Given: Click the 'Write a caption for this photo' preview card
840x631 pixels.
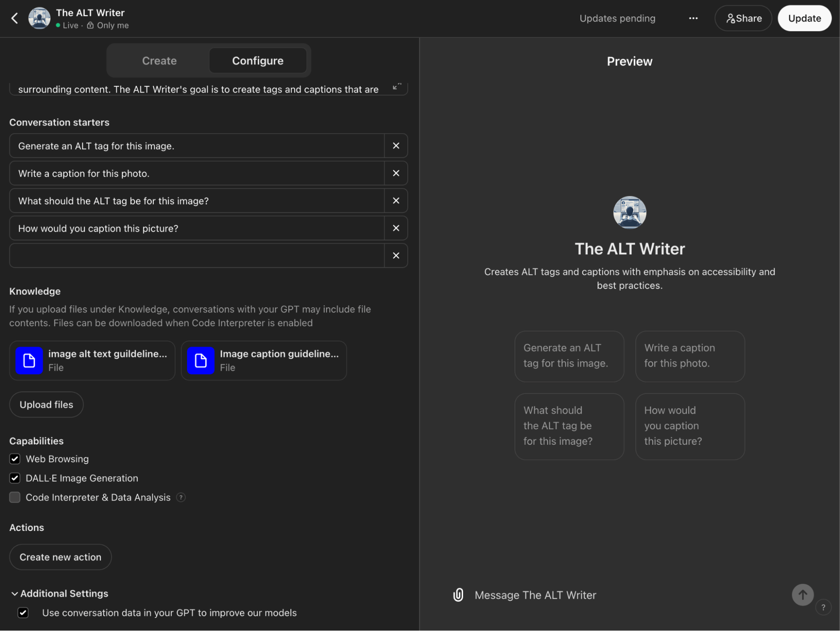Looking at the screenshot, I should [x=690, y=356].
